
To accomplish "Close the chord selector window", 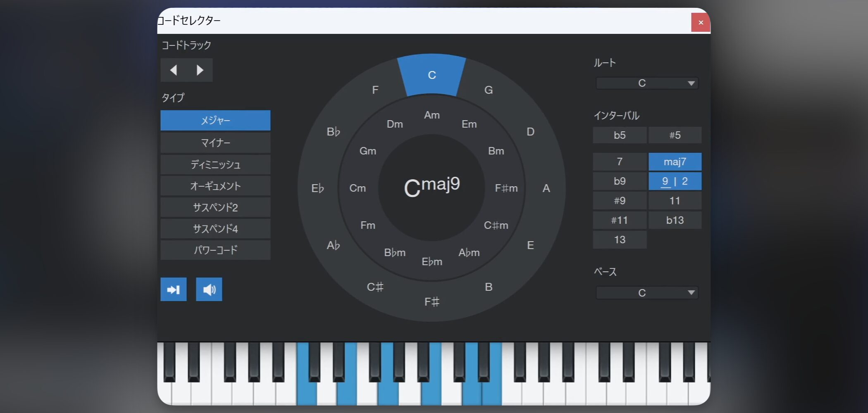I will 700,22.
